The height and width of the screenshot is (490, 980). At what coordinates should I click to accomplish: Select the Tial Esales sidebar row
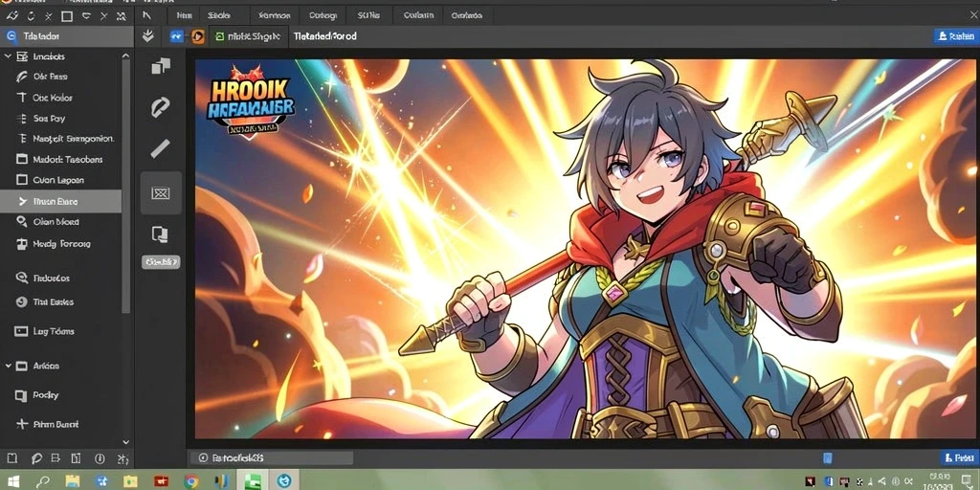pyautogui.click(x=62, y=301)
